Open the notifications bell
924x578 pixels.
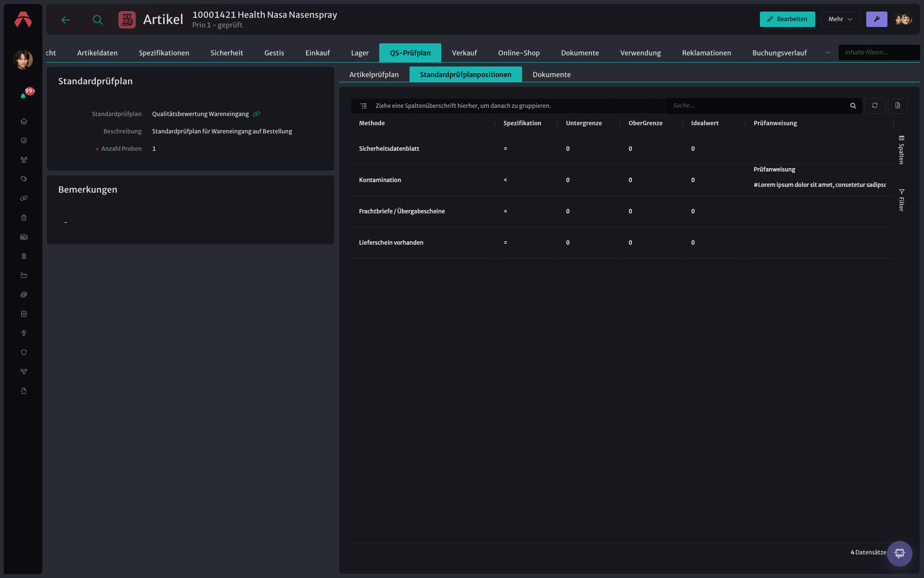(23, 96)
